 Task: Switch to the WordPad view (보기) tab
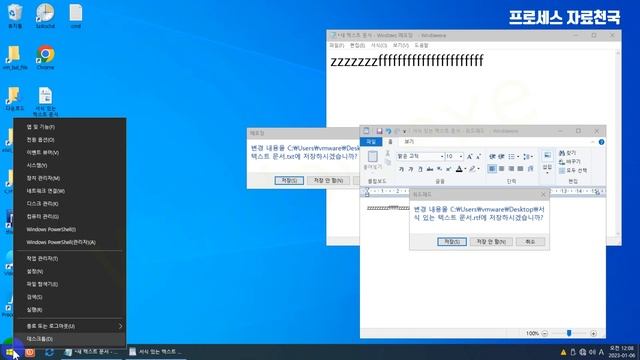pos(409,142)
